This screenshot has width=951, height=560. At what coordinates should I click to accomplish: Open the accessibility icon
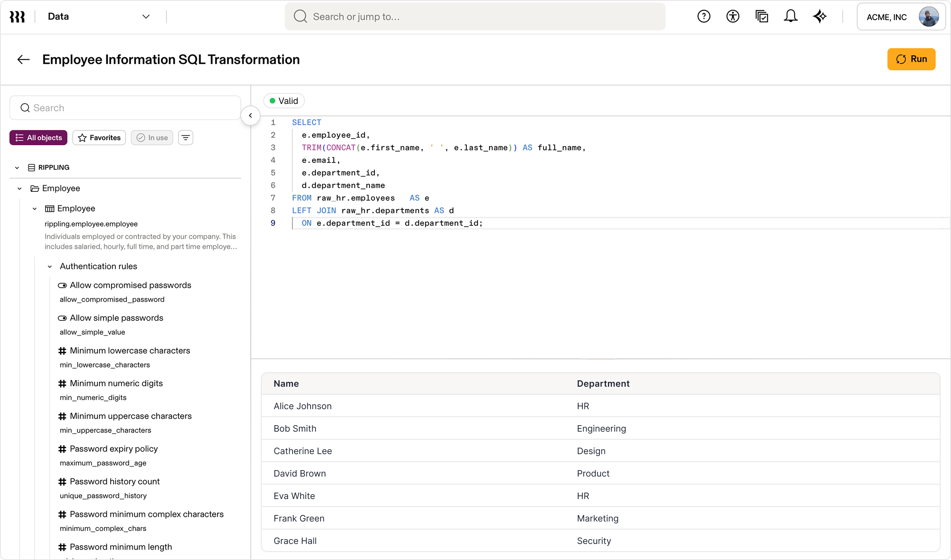tap(733, 17)
